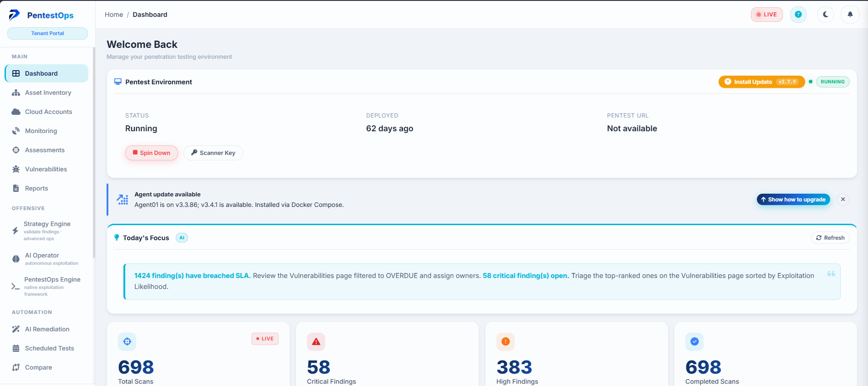The height and width of the screenshot is (386, 868).
Task: Open the help question mark icon
Action: (x=798, y=15)
